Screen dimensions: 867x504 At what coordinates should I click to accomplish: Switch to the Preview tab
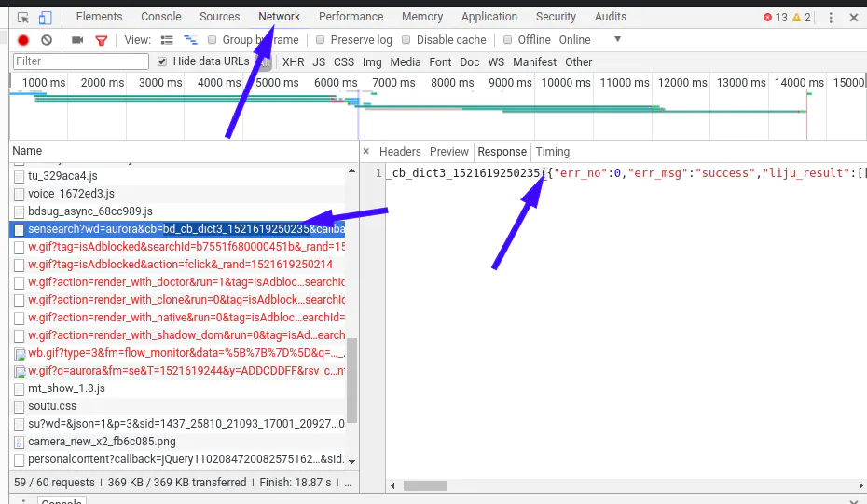(x=449, y=152)
